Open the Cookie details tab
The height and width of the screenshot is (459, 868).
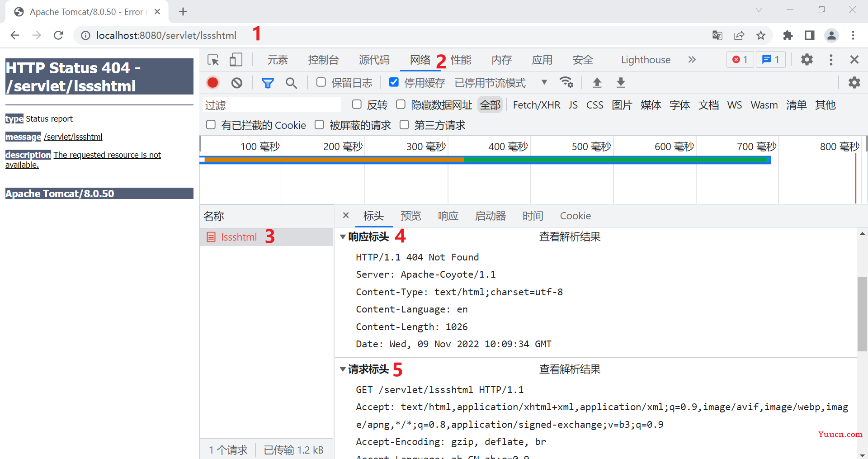pos(576,216)
